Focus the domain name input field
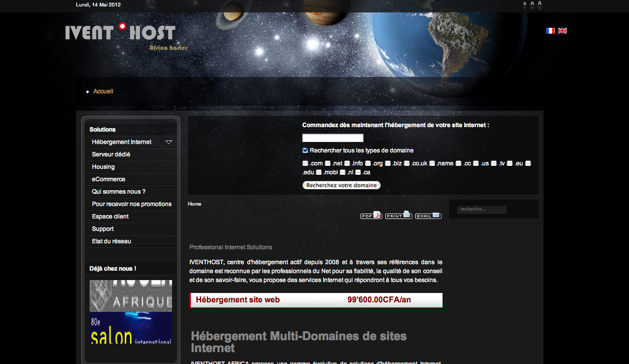 pyautogui.click(x=333, y=138)
